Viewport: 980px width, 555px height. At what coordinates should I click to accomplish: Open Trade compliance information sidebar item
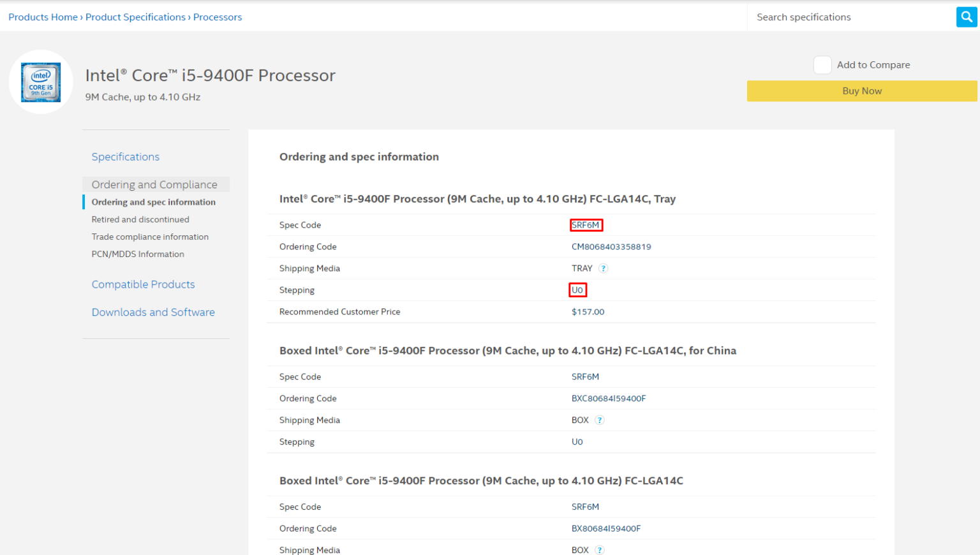150,237
